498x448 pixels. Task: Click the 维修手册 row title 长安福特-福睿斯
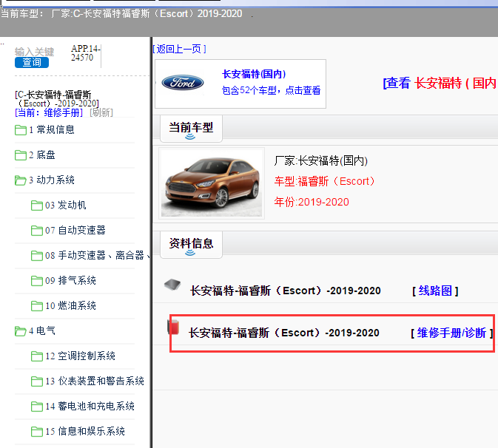point(284,333)
